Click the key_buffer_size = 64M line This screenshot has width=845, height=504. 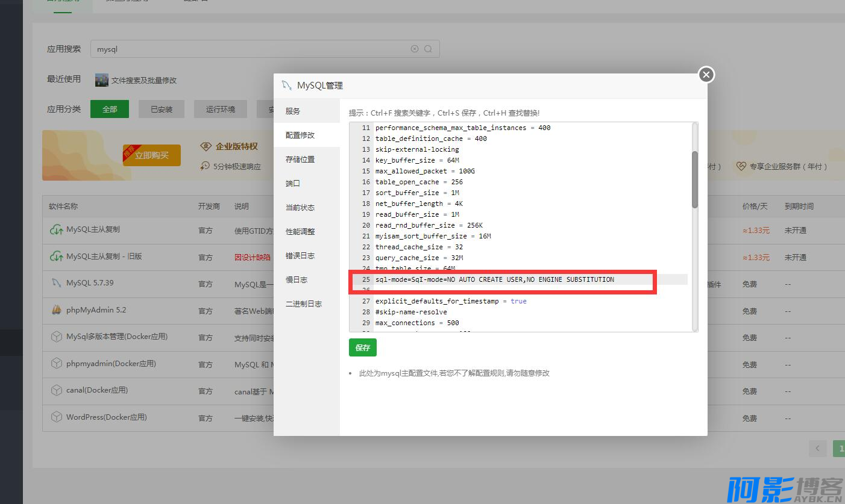coord(417,160)
